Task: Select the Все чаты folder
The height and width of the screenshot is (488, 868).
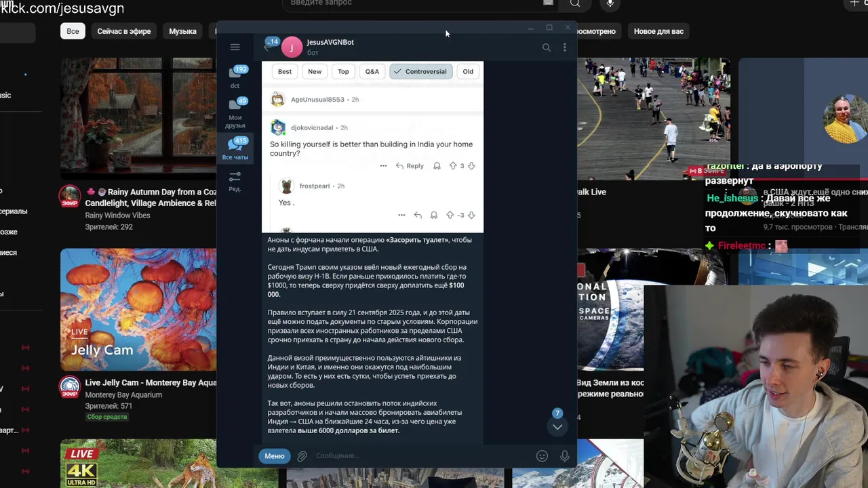Action: [x=235, y=148]
